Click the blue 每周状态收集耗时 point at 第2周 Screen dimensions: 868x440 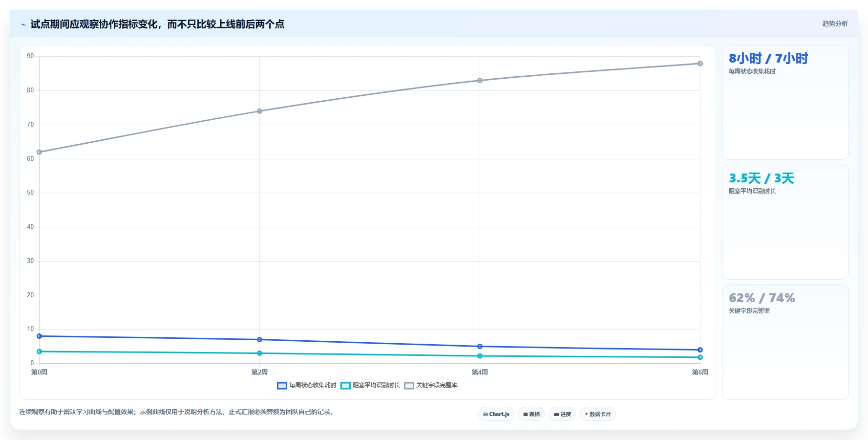259,340
